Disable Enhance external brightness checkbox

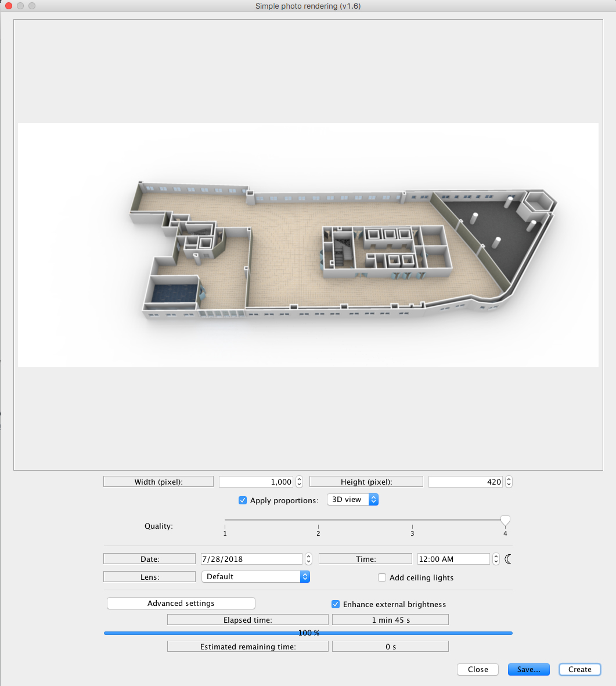[336, 604]
